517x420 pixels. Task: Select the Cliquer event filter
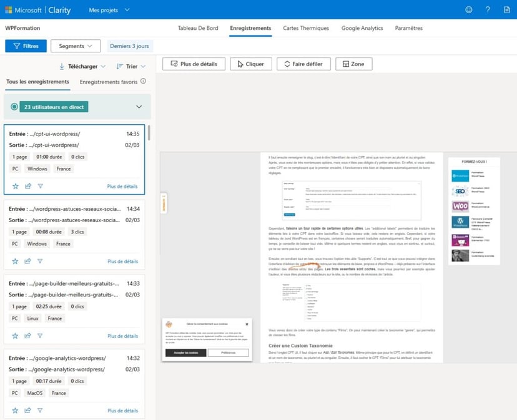[250, 63]
